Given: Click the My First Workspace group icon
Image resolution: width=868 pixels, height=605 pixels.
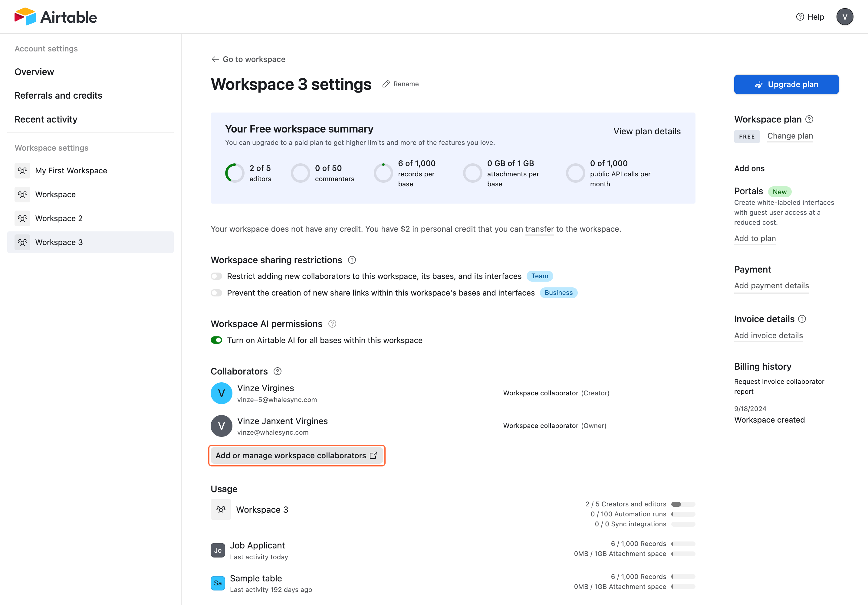Looking at the screenshot, I should click(22, 170).
